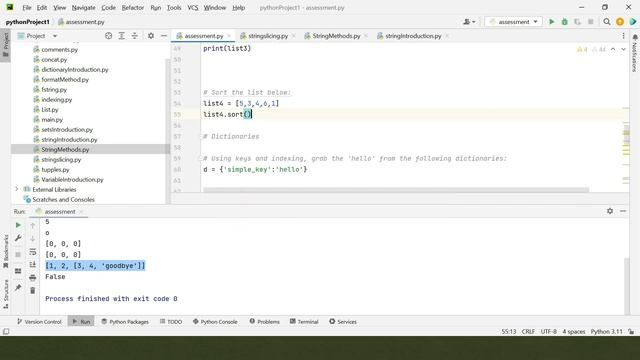Image resolution: width=640 pixels, height=360 pixels.
Task: Toggle tool window quick access icon
Action: tap(6, 331)
